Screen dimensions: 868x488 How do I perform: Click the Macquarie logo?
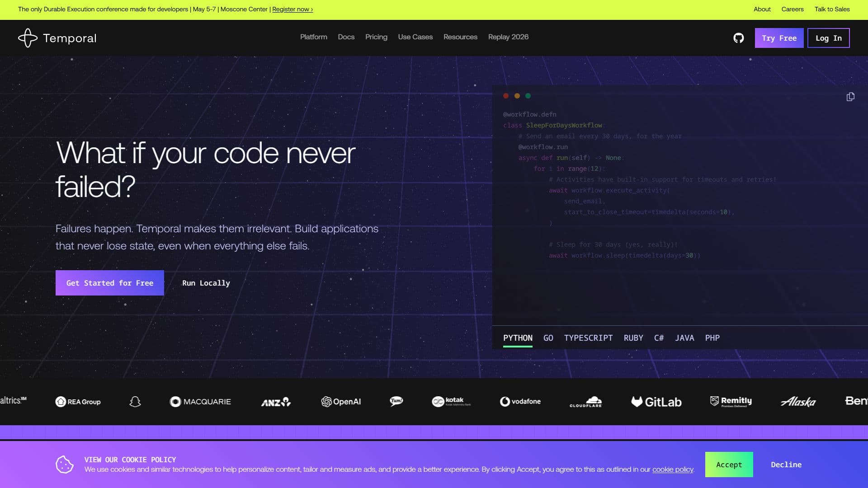point(200,402)
